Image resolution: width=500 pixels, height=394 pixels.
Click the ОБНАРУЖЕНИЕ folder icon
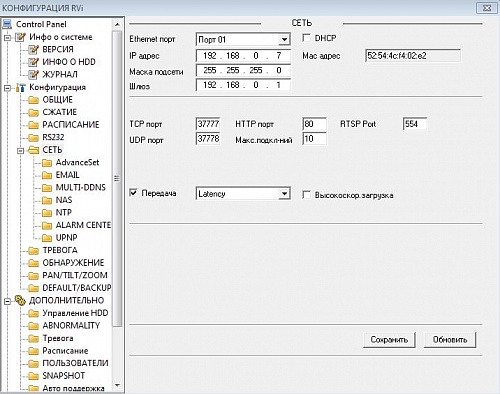33,263
